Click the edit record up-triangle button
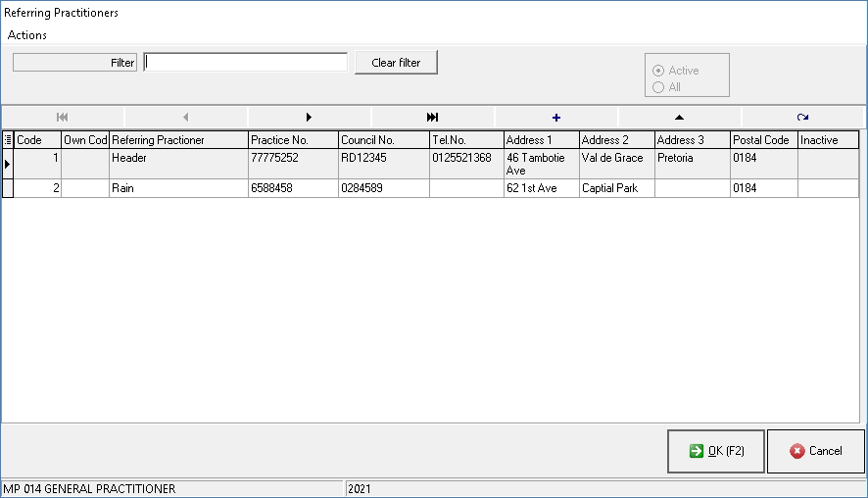 [x=680, y=117]
